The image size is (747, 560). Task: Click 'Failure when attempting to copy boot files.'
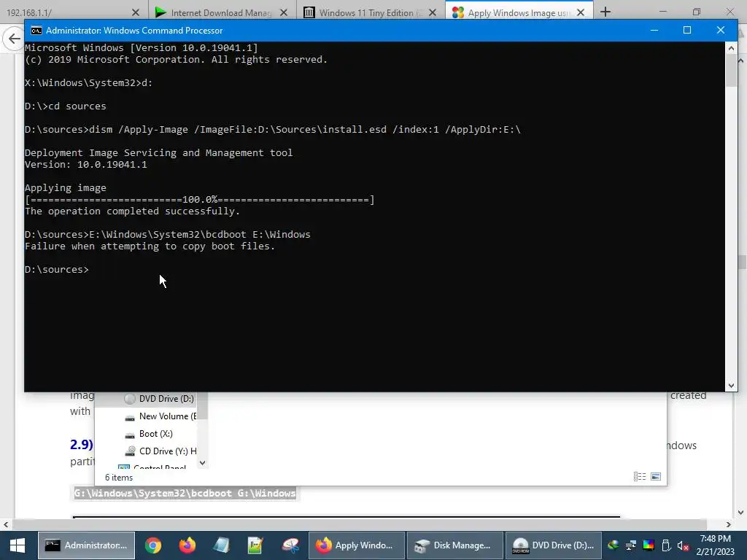(150, 246)
